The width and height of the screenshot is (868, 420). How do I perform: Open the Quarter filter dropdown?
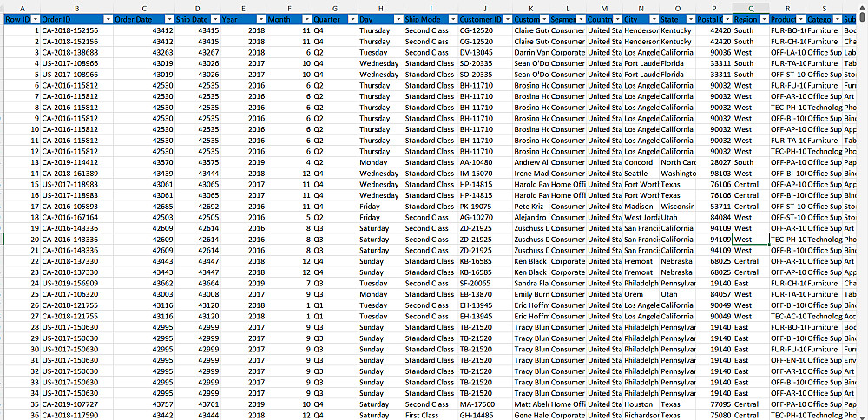point(352,19)
